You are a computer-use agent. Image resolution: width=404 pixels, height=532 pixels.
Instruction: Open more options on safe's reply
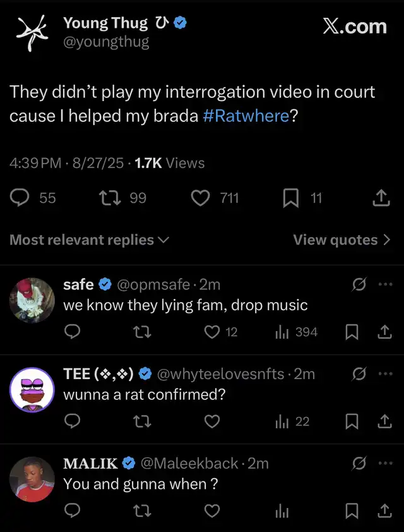[385, 284]
